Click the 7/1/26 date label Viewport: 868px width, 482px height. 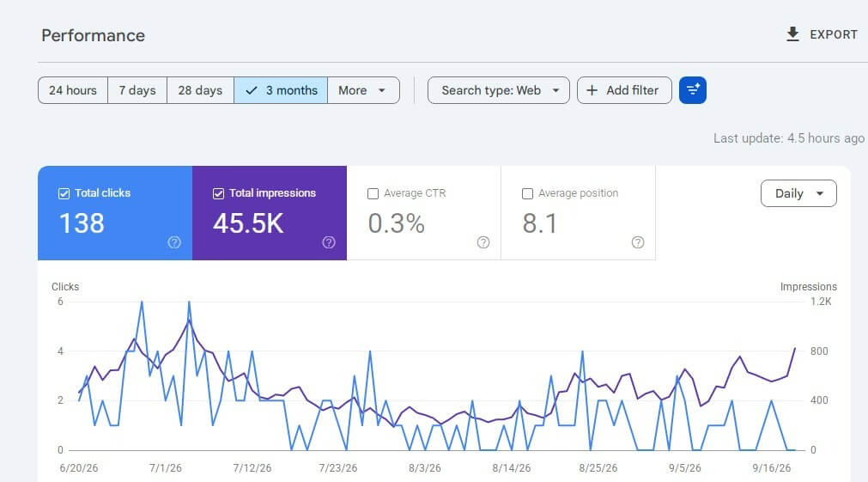pyautogui.click(x=166, y=467)
